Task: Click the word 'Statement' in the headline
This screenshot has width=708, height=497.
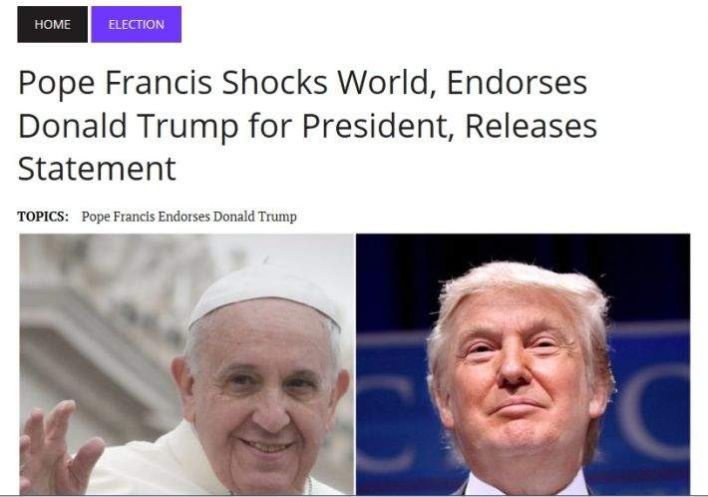Action: tap(97, 168)
